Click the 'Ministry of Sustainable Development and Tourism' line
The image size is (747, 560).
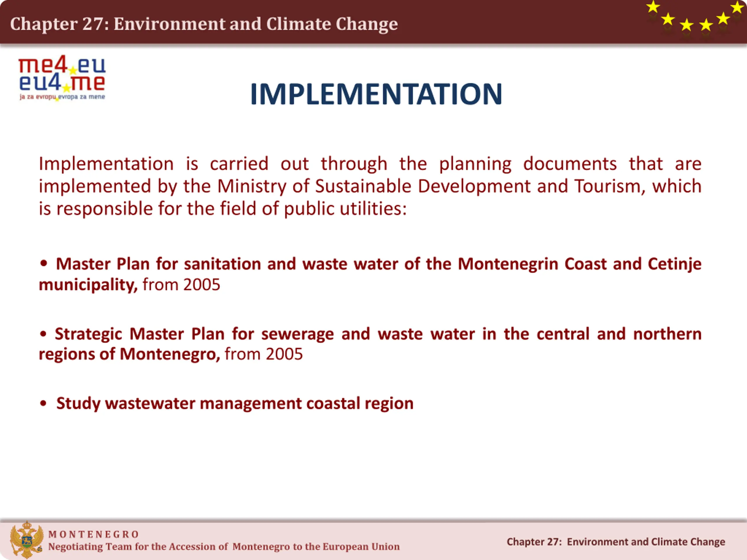370,186
